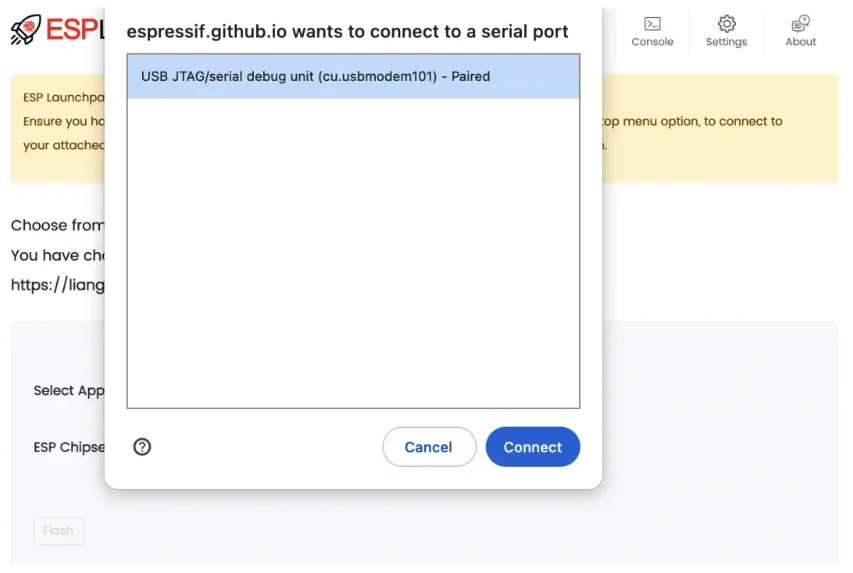Click the empty area of the port list
853x573 pixels.
click(x=353, y=250)
